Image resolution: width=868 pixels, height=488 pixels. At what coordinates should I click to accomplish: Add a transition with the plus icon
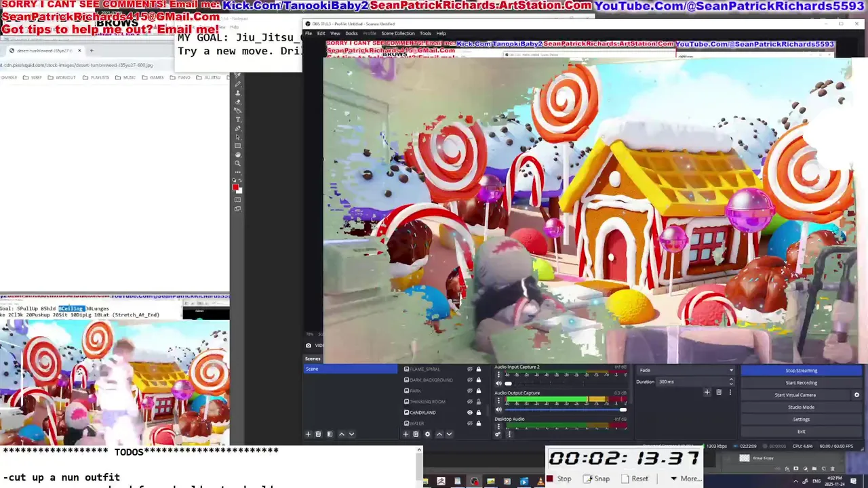point(707,392)
